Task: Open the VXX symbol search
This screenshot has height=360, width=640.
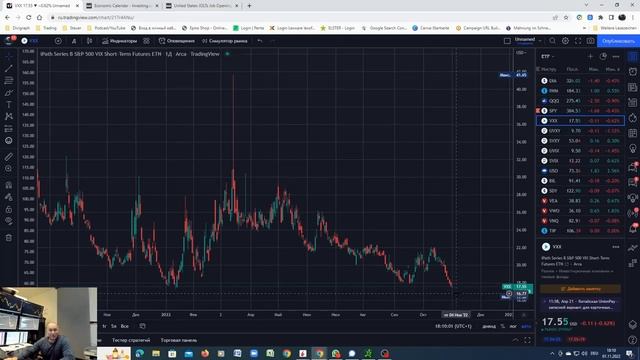Action: [x=31, y=41]
